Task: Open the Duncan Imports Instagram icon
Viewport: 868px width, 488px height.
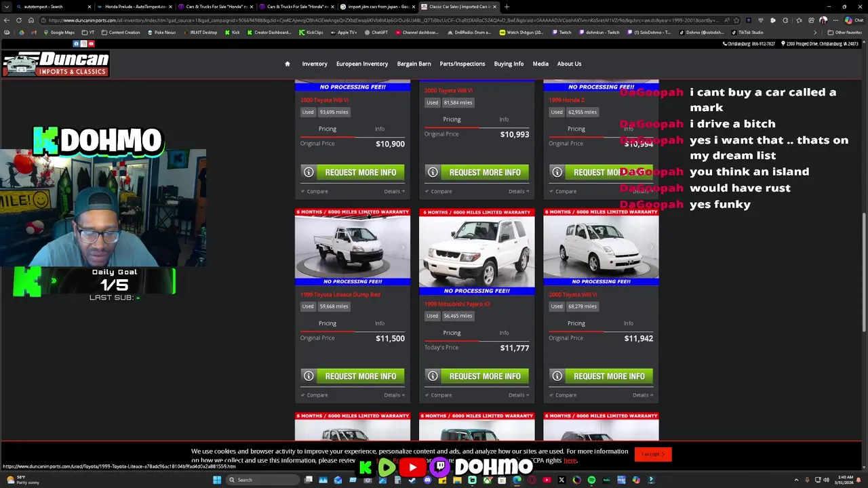Action: pos(83,43)
